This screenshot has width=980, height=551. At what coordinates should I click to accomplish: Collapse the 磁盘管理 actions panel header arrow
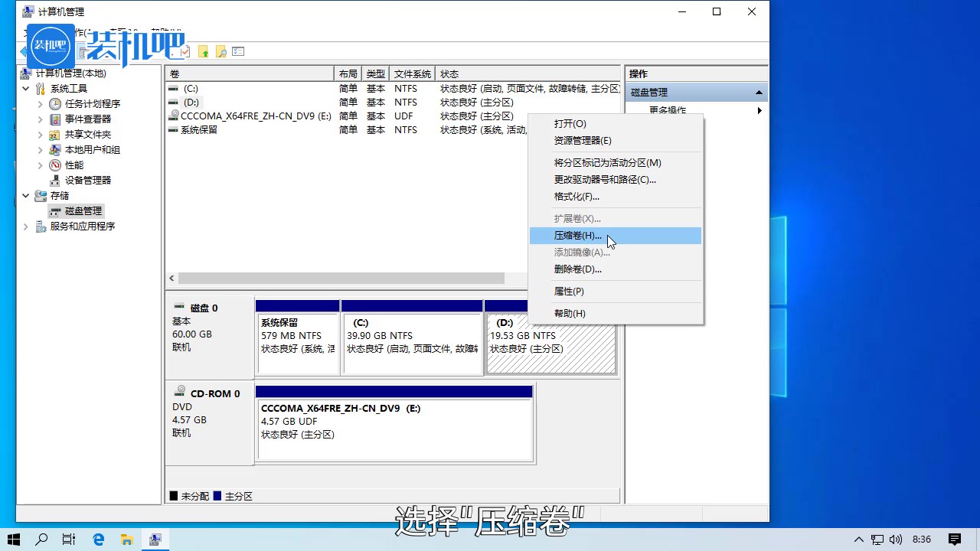[x=759, y=93]
